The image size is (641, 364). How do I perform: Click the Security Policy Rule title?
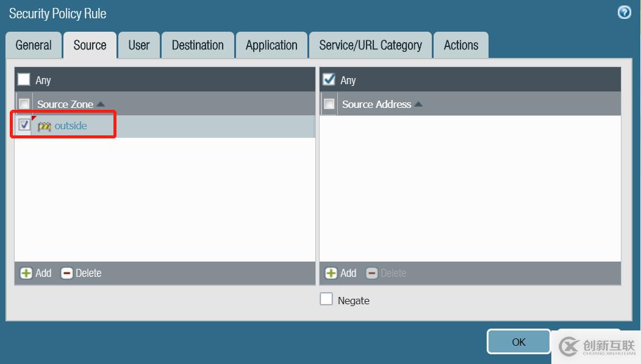(58, 13)
